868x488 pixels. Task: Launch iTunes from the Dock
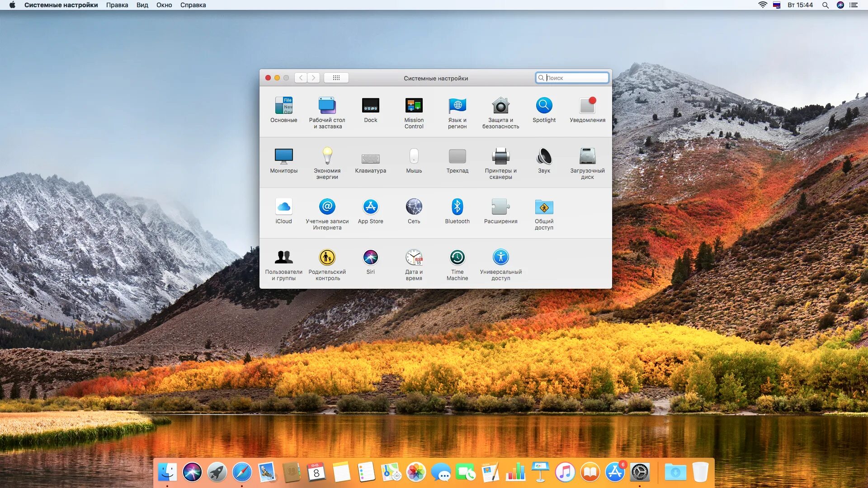point(565,473)
